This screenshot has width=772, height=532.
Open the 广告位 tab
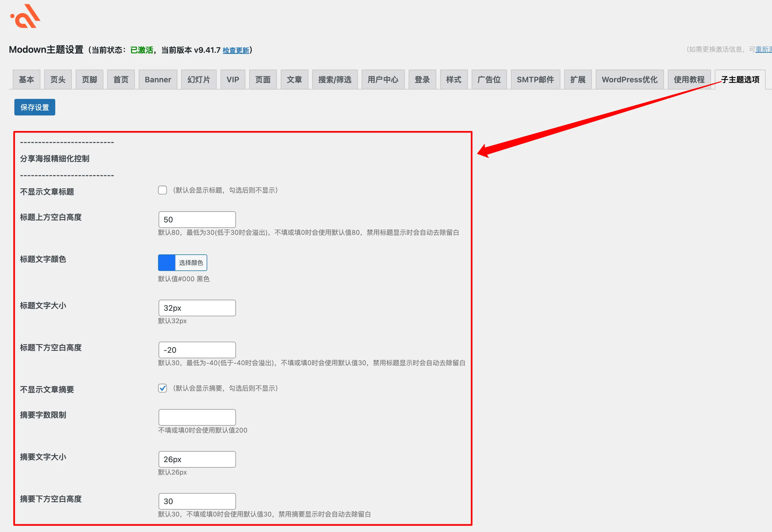coord(489,80)
